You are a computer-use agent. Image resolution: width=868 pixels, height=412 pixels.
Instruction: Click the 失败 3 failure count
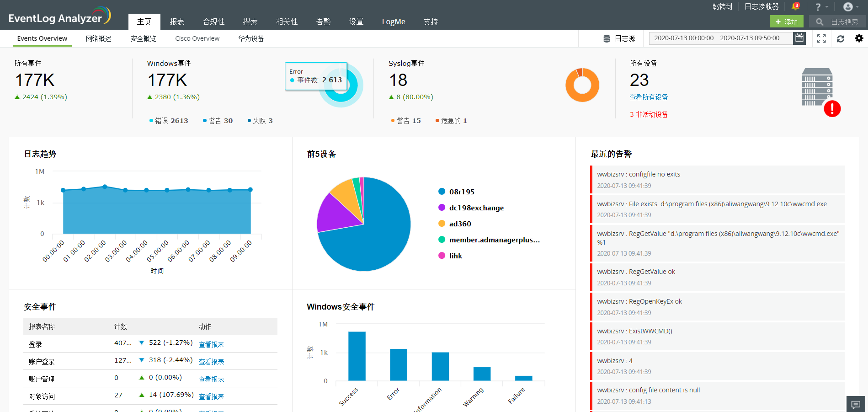tap(260, 121)
